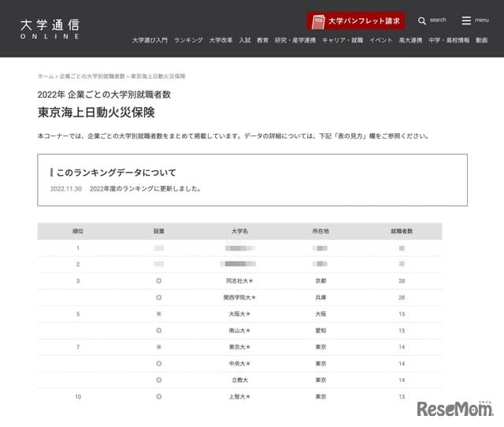Viewport: 504px width, 427px height.
Task: Open the 中学・高校情報 nav item
Action: coord(449,40)
